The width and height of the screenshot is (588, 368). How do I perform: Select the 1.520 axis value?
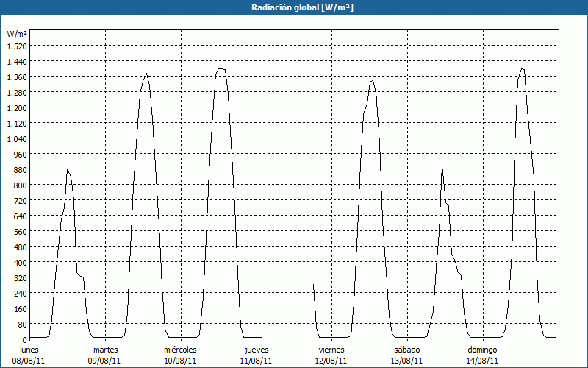click(17, 46)
